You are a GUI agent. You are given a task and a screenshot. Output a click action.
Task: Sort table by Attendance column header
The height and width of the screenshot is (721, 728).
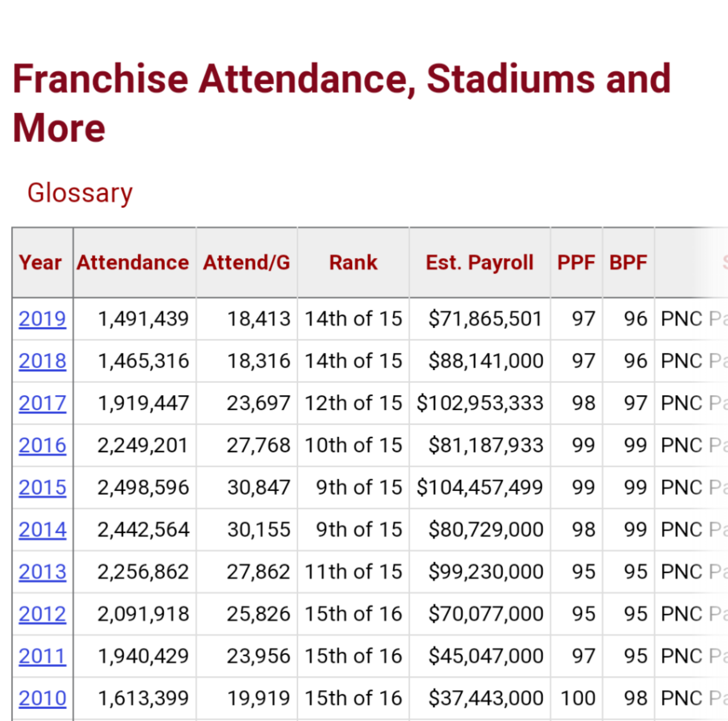tap(133, 263)
